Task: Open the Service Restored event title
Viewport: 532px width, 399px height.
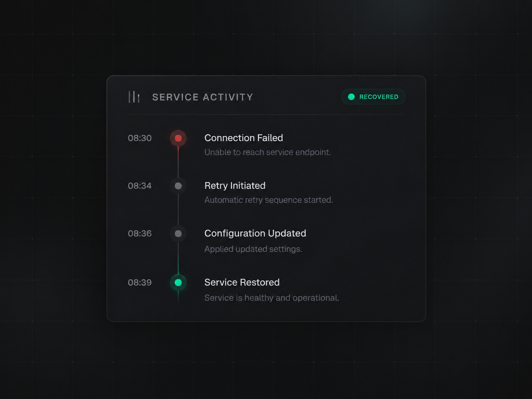Action: (x=242, y=282)
